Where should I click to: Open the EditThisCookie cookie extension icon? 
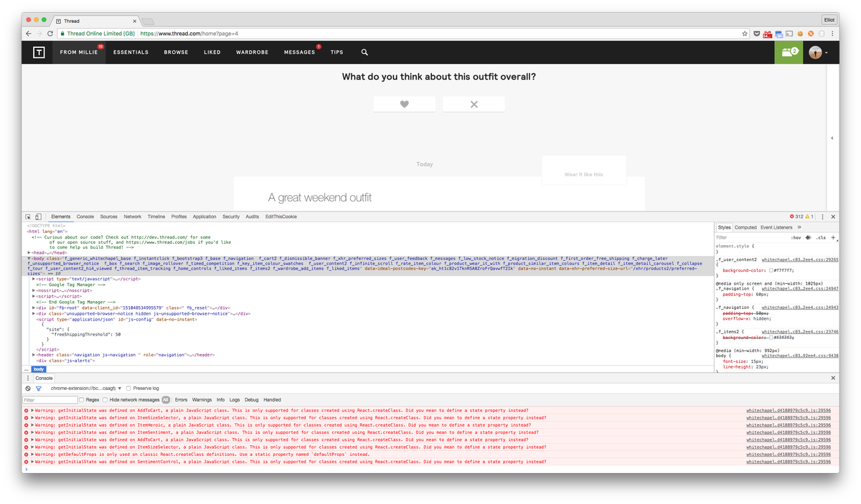click(799, 34)
